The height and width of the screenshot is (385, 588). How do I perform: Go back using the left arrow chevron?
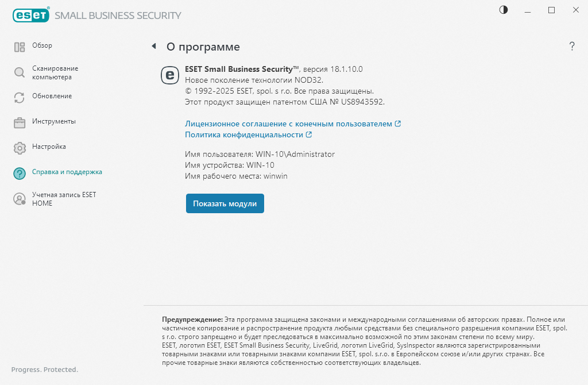153,46
